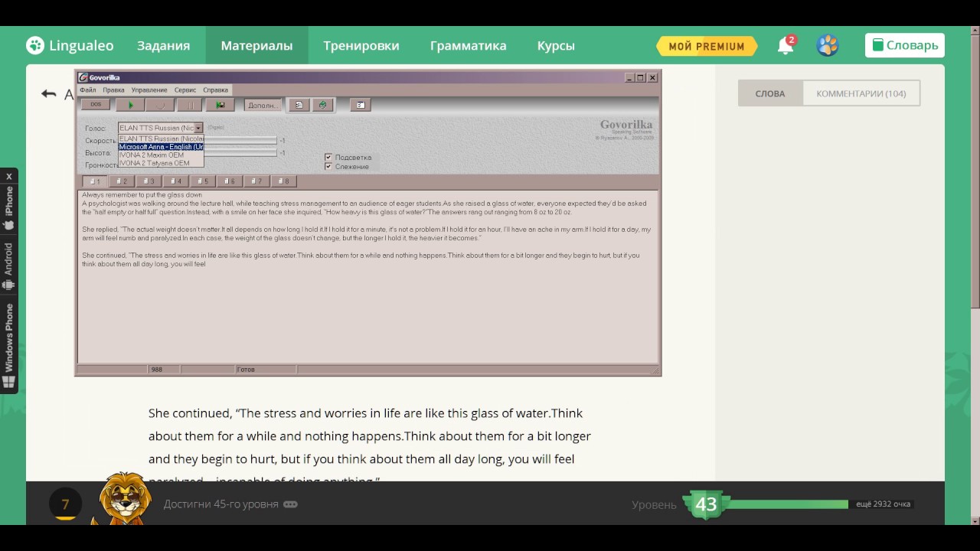Image resolution: width=980 pixels, height=551 pixels.
Task: Switch to document tab 6
Action: pyautogui.click(x=228, y=181)
